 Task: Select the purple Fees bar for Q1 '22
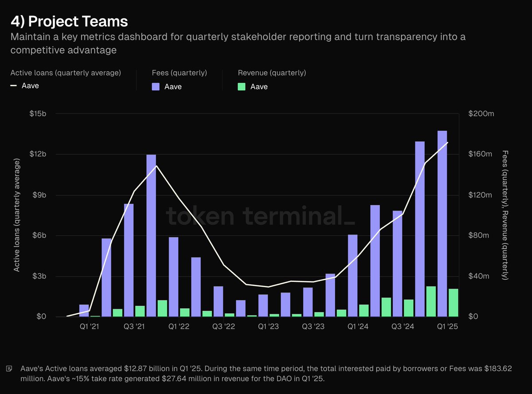(174, 277)
